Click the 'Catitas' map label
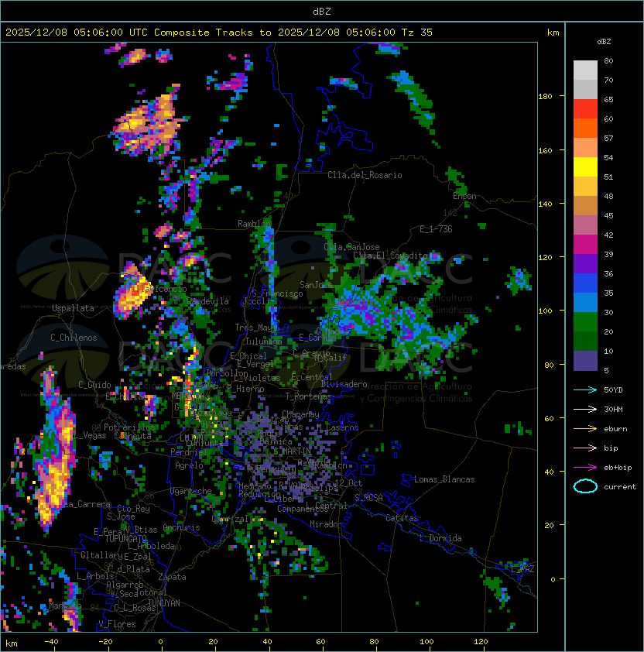The width and height of the screenshot is (644, 652). [x=402, y=518]
